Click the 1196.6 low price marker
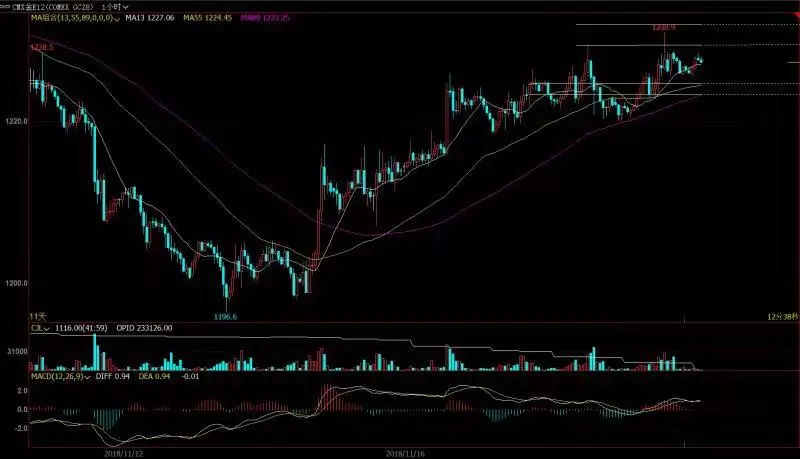The width and height of the screenshot is (800, 459). (227, 315)
